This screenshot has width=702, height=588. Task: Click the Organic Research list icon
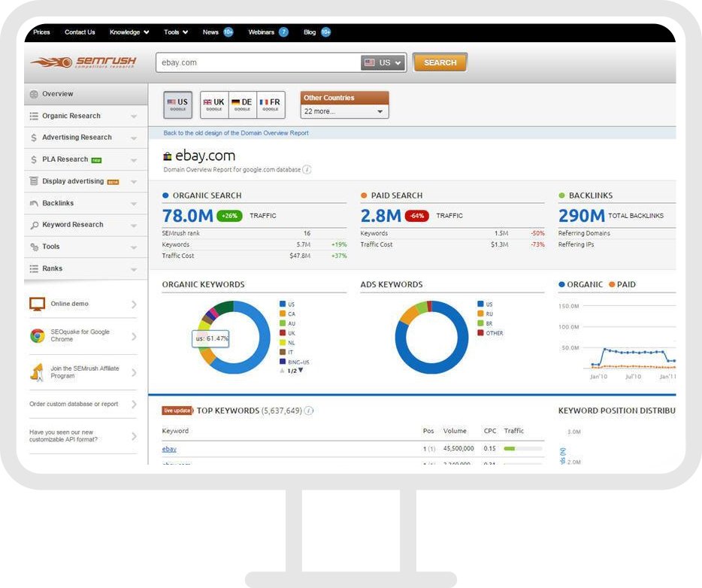(x=34, y=116)
